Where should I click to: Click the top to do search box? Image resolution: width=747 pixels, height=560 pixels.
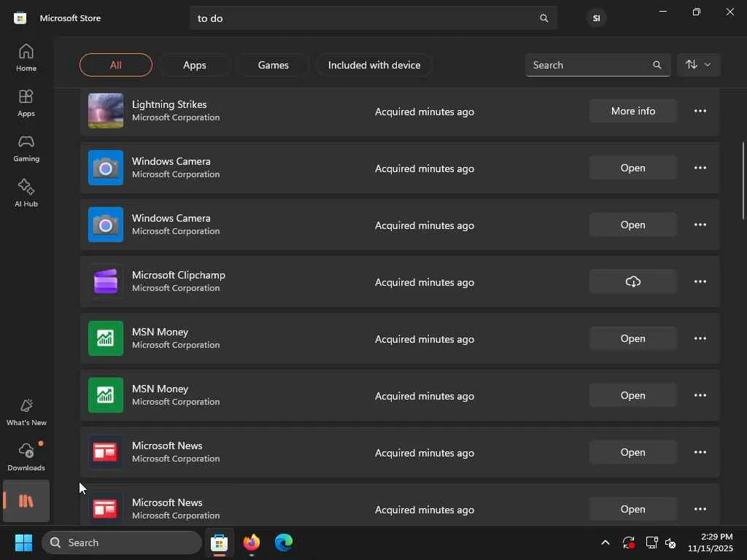pyautogui.click(x=373, y=18)
